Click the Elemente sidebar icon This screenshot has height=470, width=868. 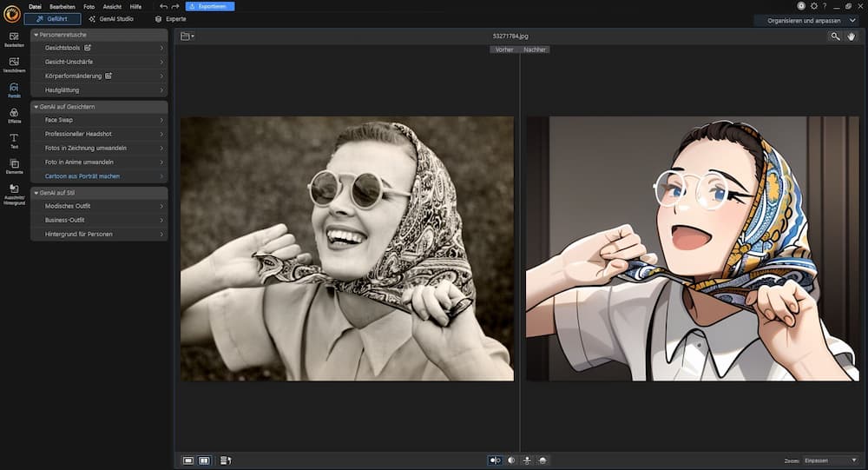[x=14, y=165]
